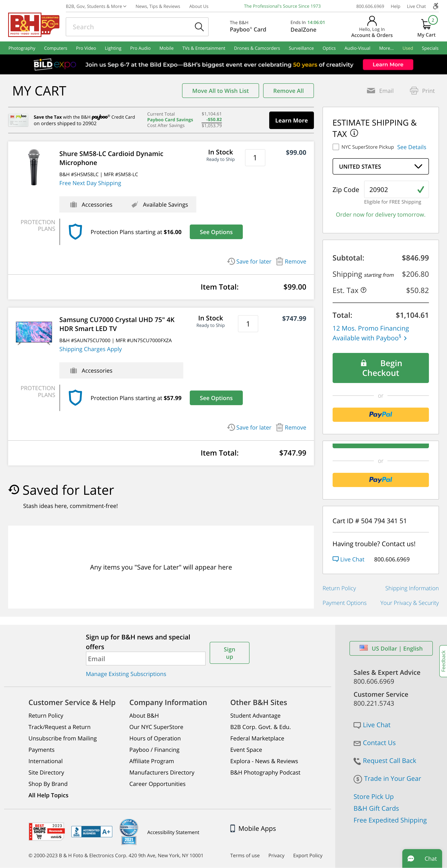Open the My Cart icon
Screen dimensions: 447x868
[426, 24]
